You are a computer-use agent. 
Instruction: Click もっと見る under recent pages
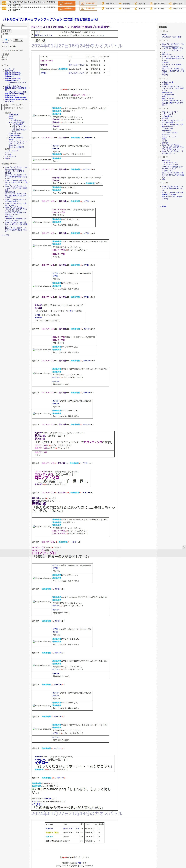coord(5,235)
